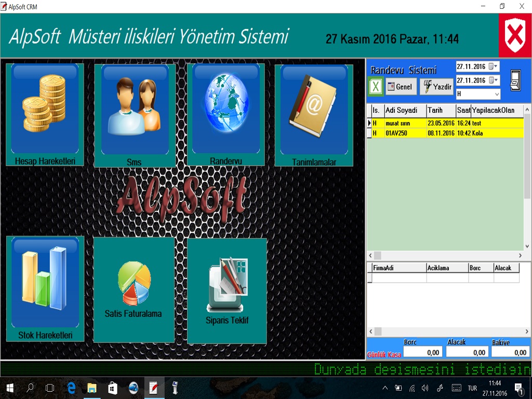Click the door exit icon in Randevu panel
This screenshot has height=399, width=532.
point(516,80)
